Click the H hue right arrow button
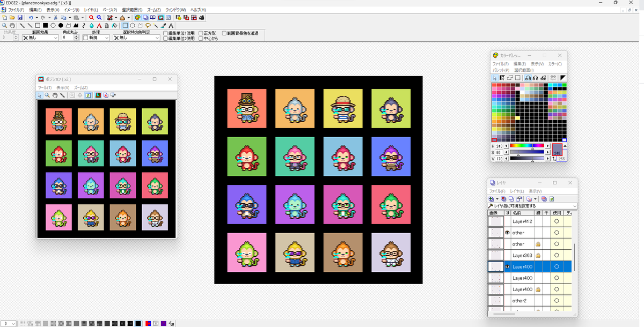 pos(547,146)
